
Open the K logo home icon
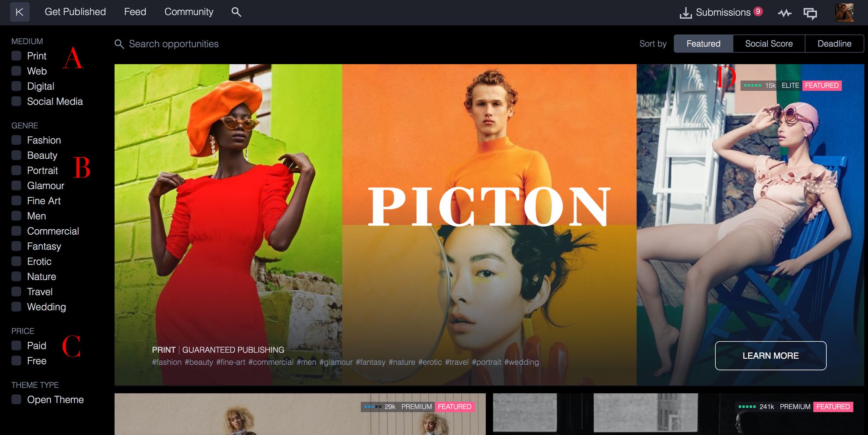pos(20,12)
